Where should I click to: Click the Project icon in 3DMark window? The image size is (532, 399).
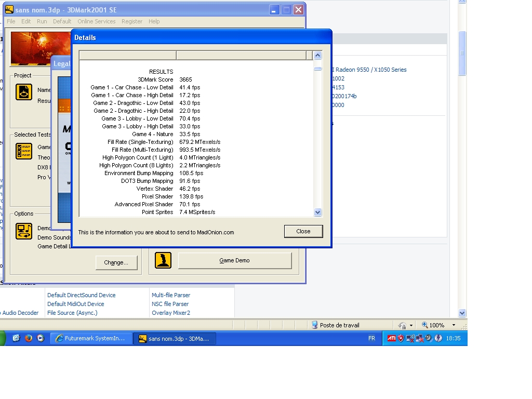[24, 92]
